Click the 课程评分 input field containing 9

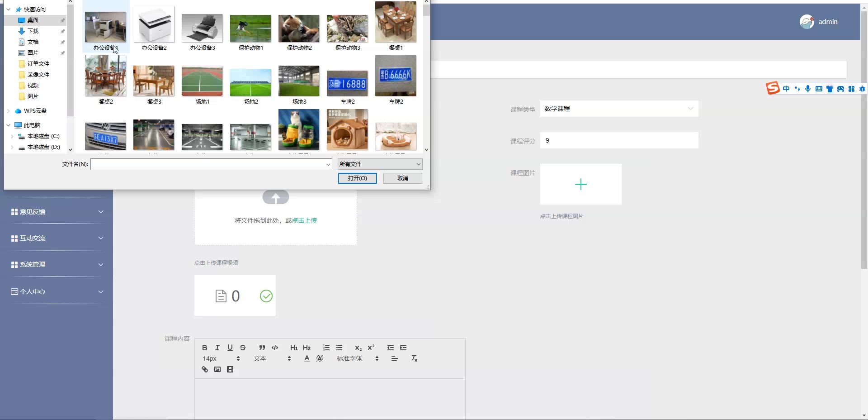click(x=619, y=140)
